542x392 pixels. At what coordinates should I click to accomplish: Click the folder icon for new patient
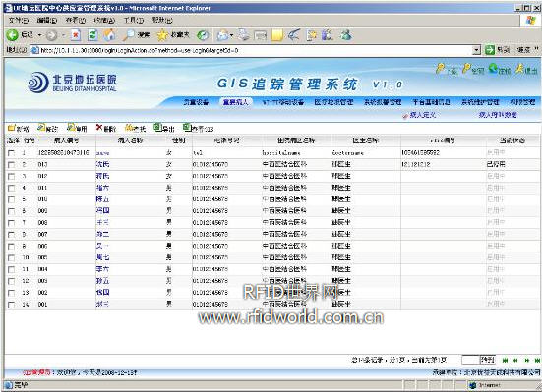tap(12, 128)
